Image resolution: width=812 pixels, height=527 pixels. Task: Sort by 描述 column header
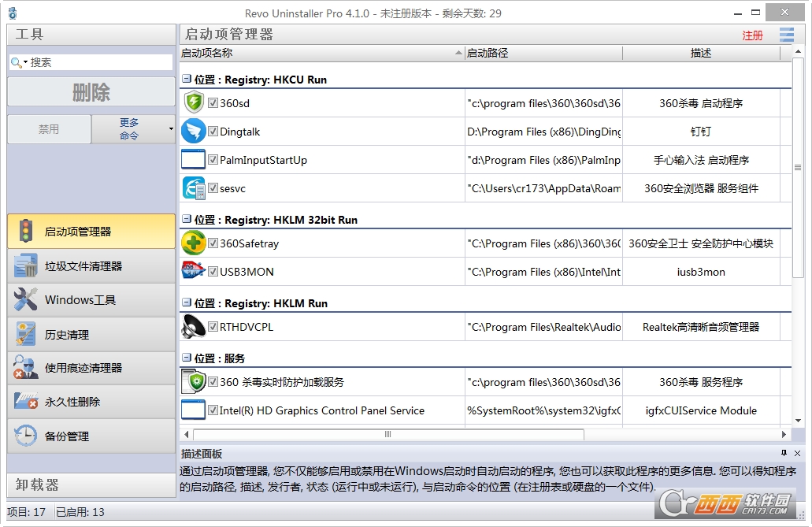pyautogui.click(x=701, y=53)
